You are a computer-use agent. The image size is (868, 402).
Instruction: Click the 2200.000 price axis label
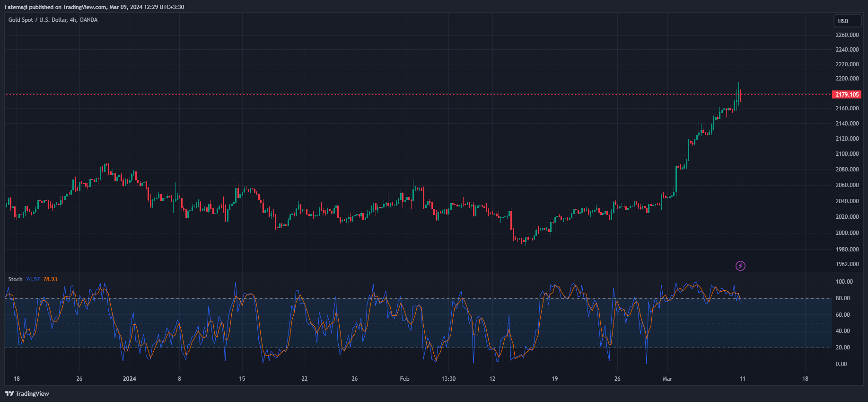[x=847, y=79]
